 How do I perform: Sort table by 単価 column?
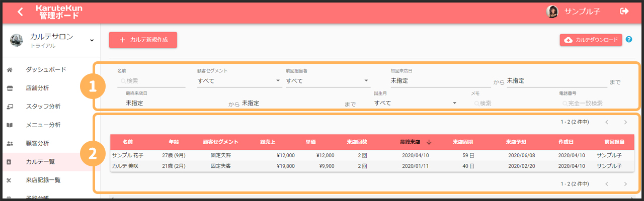click(311, 142)
